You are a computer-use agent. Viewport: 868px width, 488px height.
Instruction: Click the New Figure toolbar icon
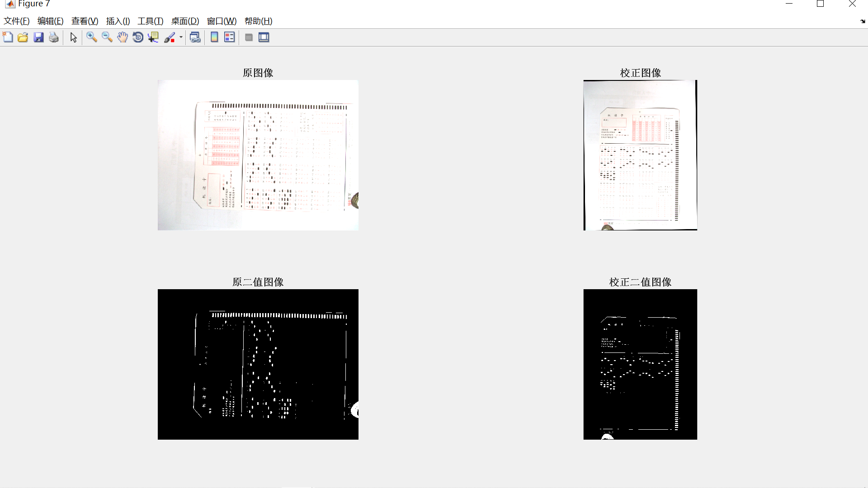[x=8, y=38]
